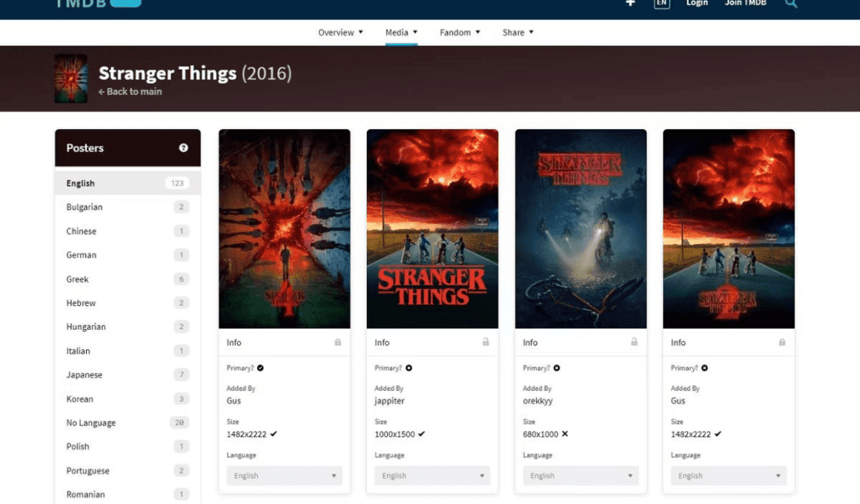Open Language dropdown on orekkyy poster card
Image resolution: width=860 pixels, height=504 pixels.
click(x=580, y=476)
